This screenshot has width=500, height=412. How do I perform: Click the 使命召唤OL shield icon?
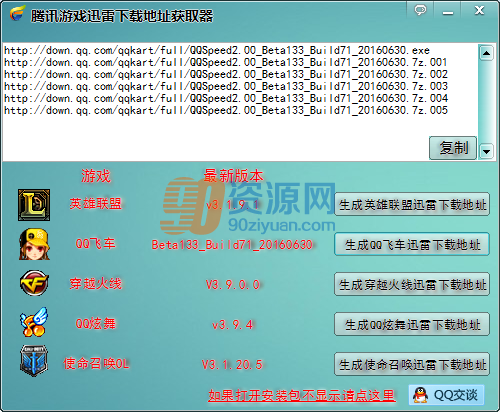34,361
